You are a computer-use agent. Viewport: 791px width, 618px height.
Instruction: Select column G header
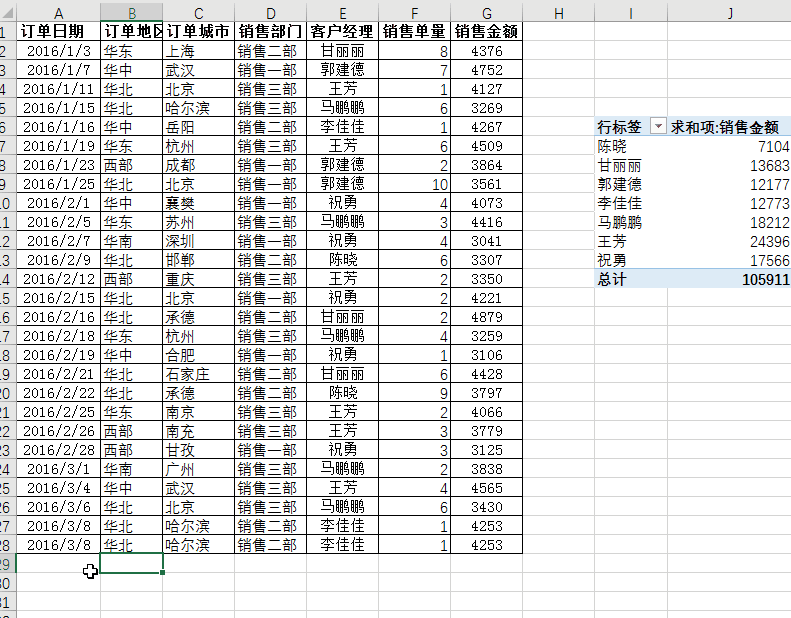(x=487, y=13)
